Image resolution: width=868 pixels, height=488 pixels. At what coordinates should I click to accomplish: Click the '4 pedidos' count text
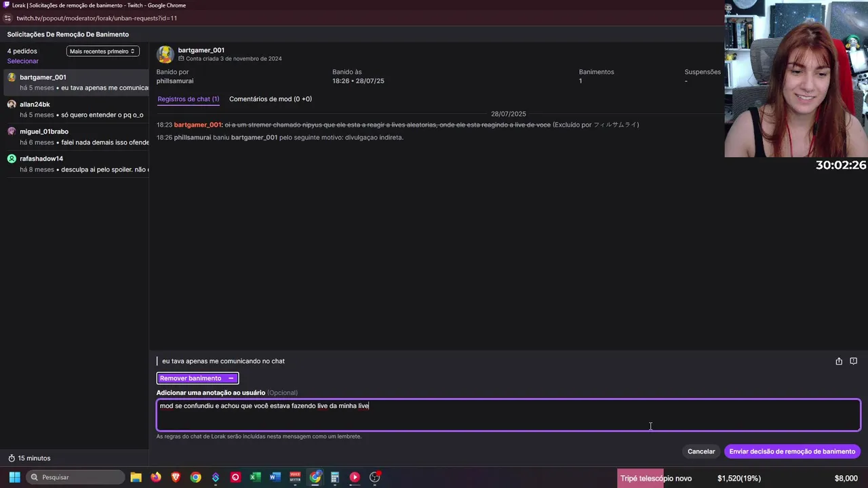click(22, 51)
